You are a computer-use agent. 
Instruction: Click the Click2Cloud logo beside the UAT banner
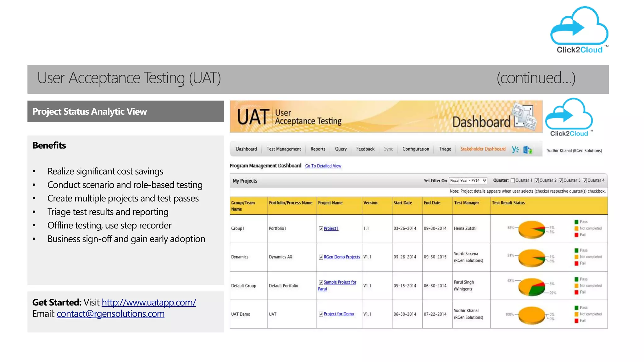pos(569,118)
